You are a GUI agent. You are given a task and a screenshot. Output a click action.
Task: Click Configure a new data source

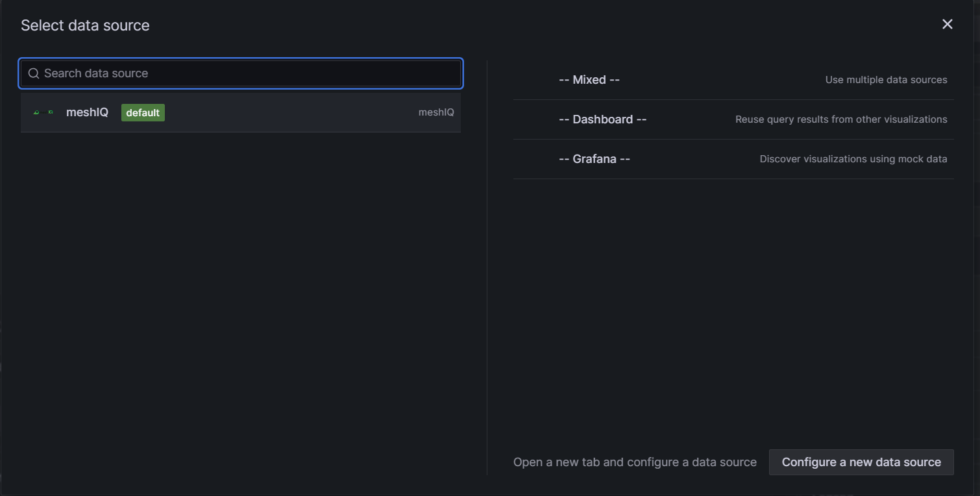(861, 462)
